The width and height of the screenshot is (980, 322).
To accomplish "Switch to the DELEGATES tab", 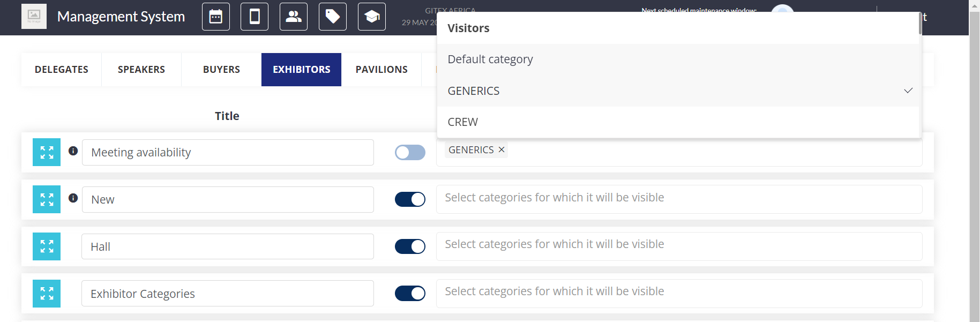I will point(62,70).
